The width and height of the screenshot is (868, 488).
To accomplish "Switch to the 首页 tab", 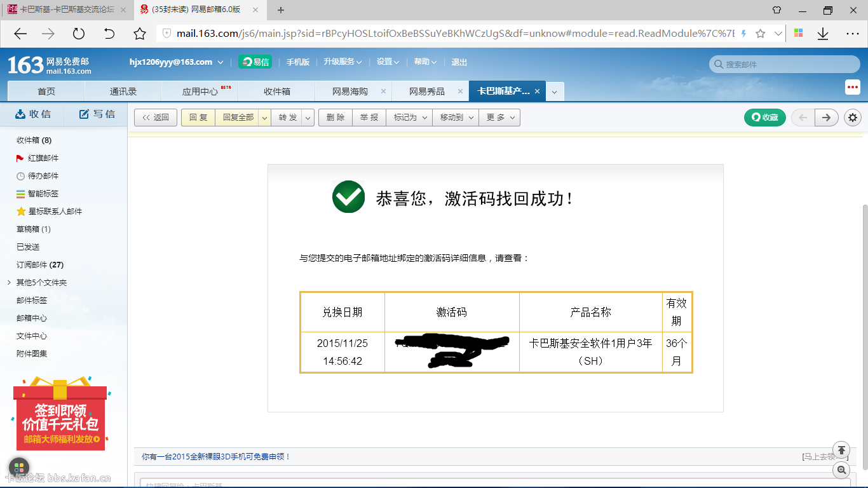I will tap(46, 91).
